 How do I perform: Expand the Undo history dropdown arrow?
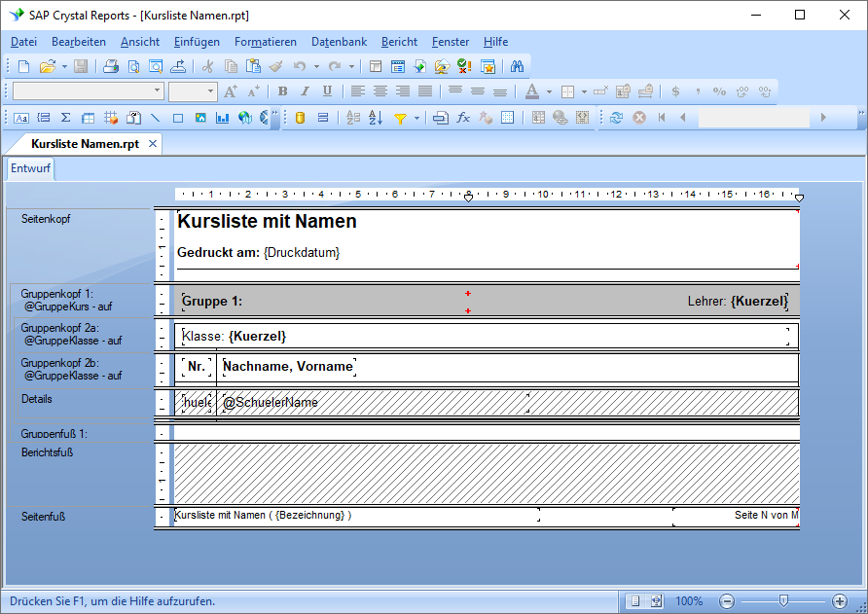point(316,67)
